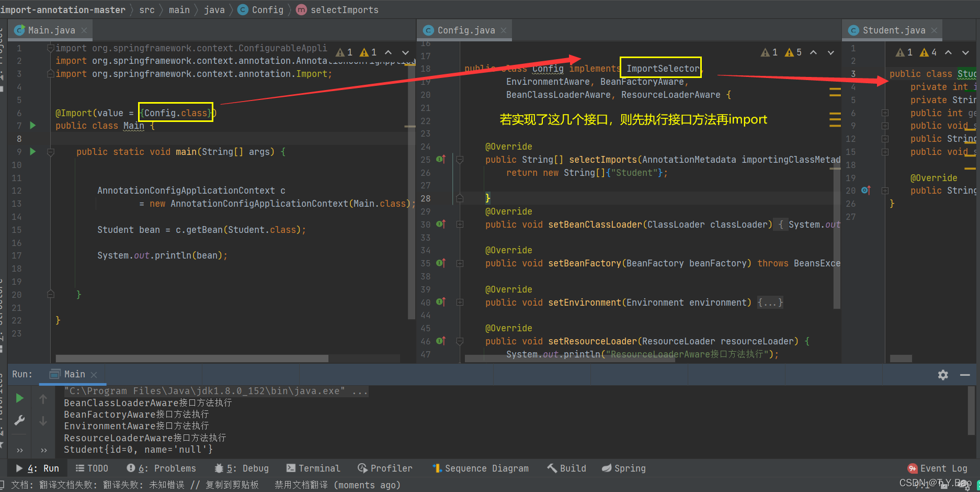Collapse the imports fold in Main.java
Viewport: 980px width, 492px height.
click(51, 48)
